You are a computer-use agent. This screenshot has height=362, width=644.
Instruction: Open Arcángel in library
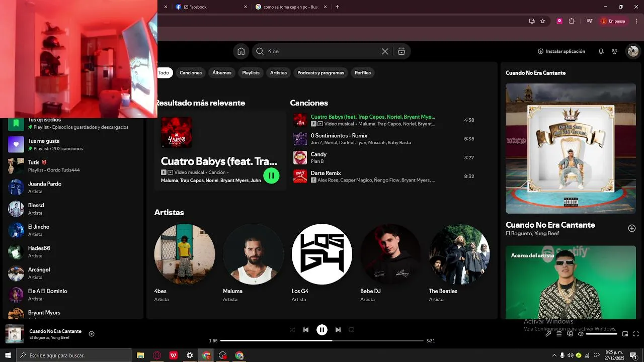click(x=73, y=274)
